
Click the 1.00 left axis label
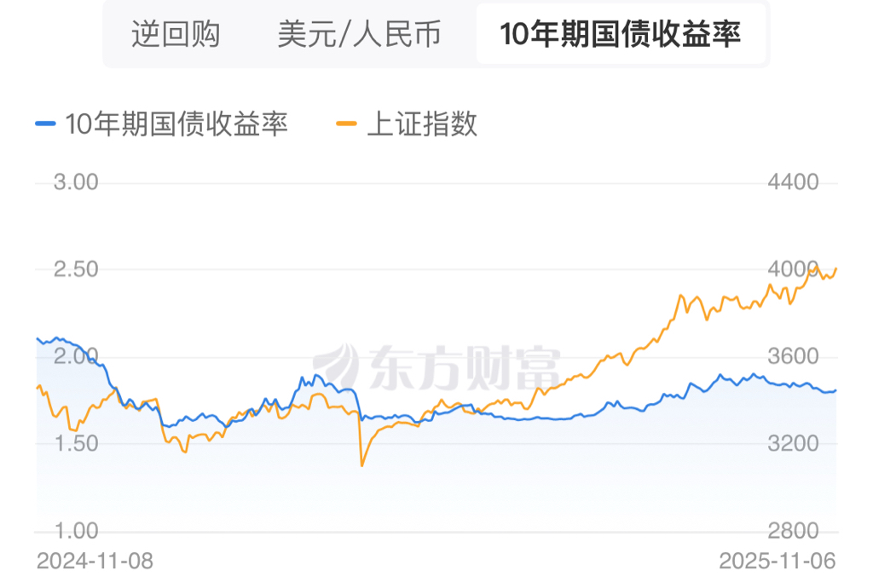77,531
